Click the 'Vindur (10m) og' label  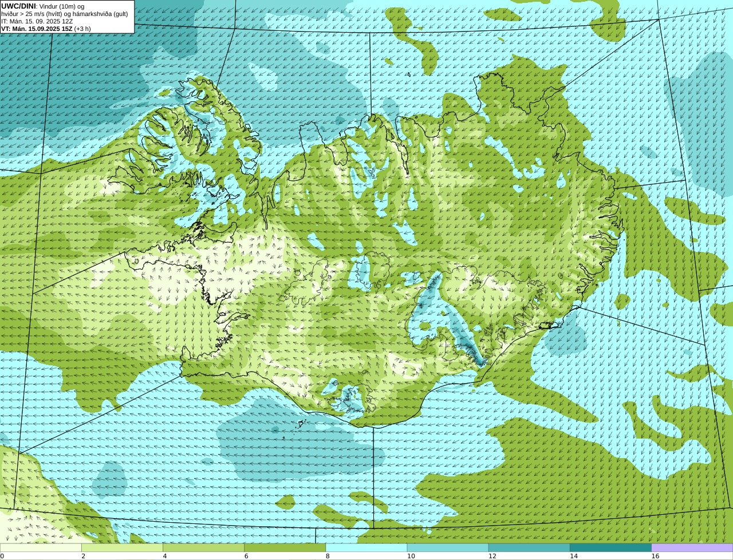point(61,6)
